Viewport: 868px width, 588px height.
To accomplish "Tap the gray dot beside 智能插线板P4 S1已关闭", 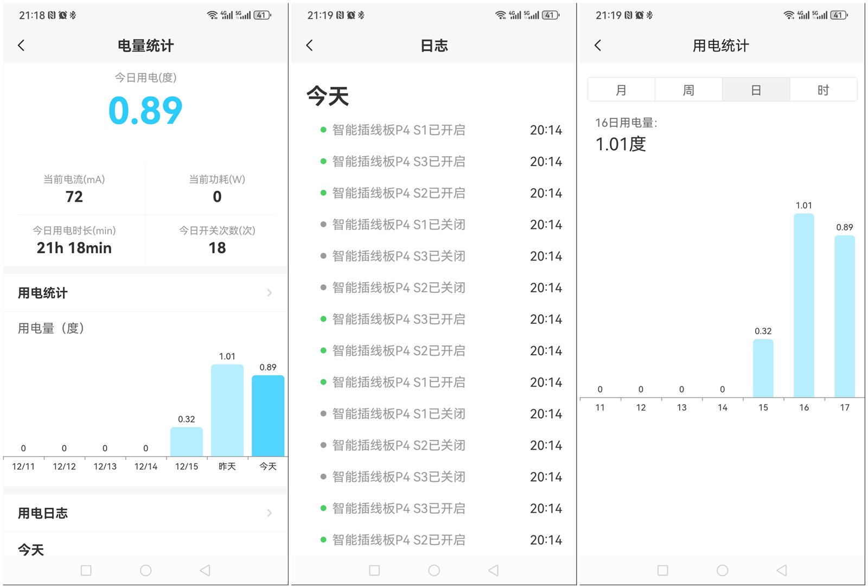I will click(322, 224).
